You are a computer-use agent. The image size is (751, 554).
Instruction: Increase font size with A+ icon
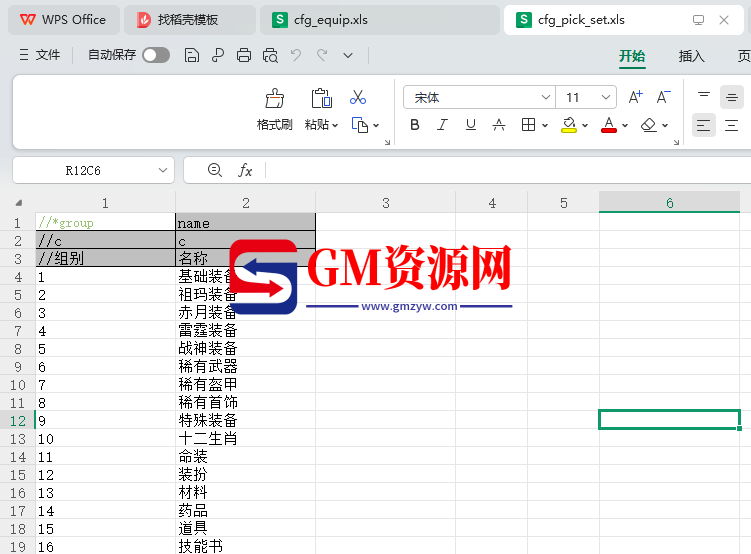coord(636,97)
